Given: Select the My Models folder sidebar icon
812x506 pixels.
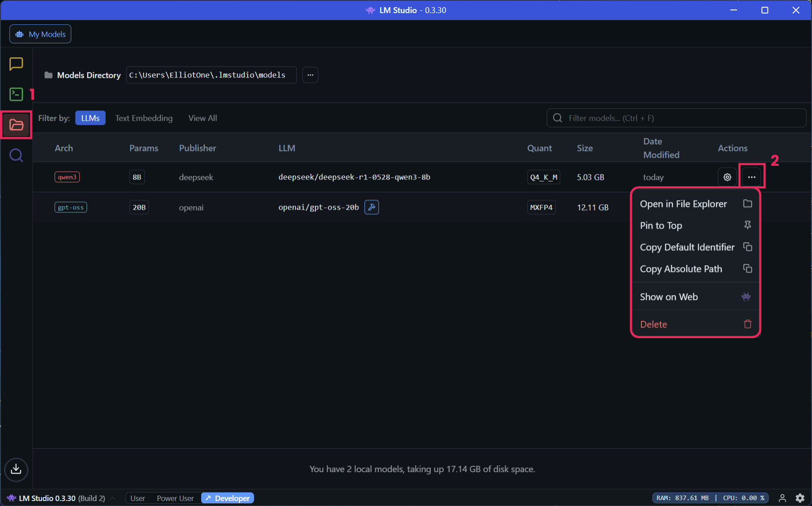Looking at the screenshot, I should pos(16,125).
